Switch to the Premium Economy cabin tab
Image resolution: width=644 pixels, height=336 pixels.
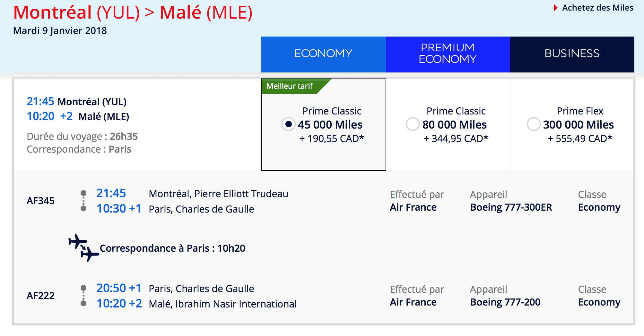click(x=448, y=54)
